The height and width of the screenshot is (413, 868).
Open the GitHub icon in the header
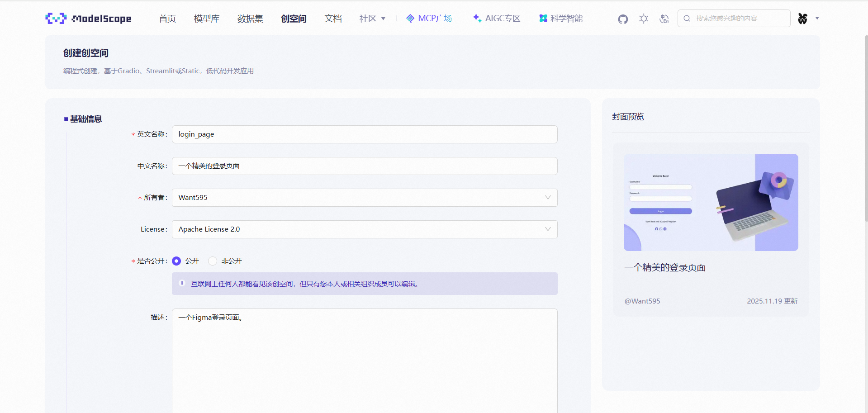point(622,19)
